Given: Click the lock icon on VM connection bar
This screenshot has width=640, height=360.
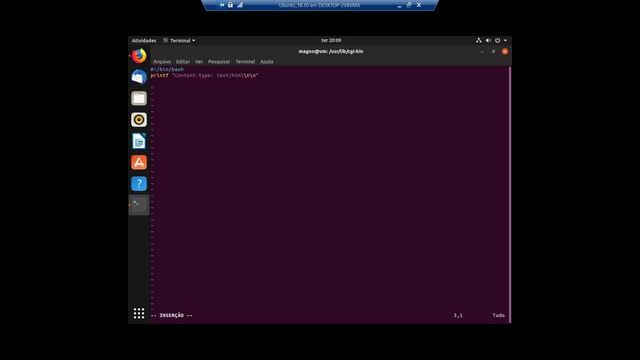Looking at the screenshot, I should tap(230, 5).
